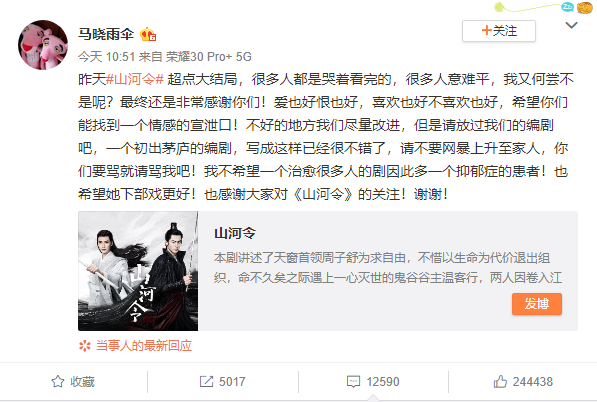
Task: Open the #山河令# hashtag link
Action: point(135,79)
